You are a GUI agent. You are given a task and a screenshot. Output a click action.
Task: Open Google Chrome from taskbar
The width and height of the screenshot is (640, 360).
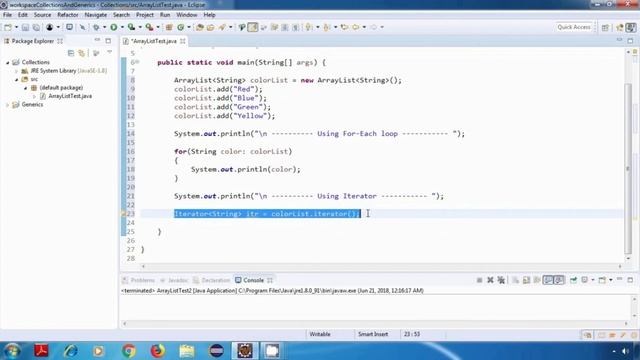[129, 351]
